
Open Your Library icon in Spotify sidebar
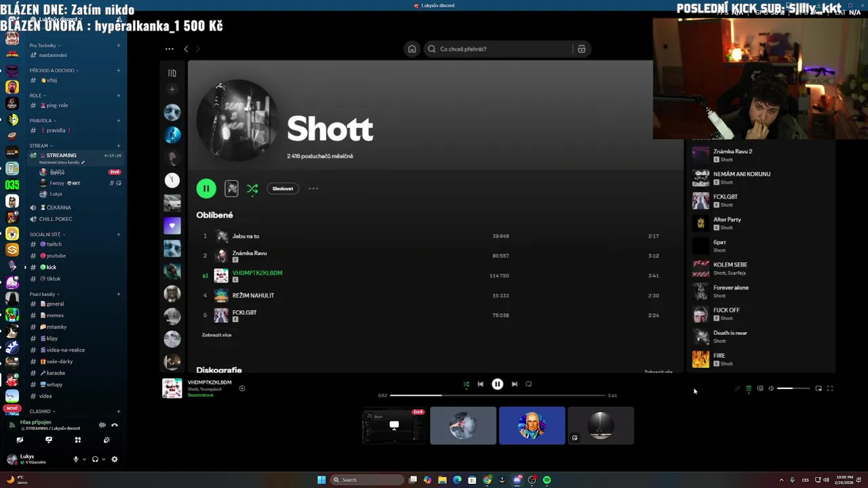[172, 73]
